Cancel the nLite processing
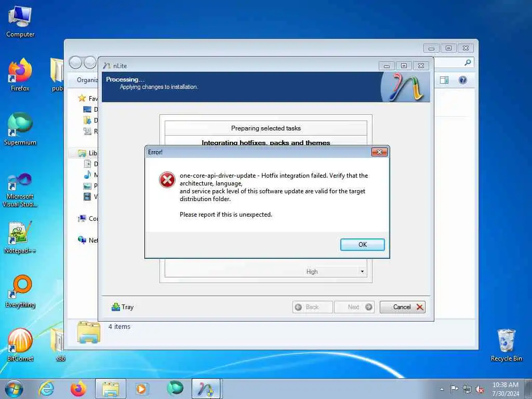The image size is (532, 399). tap(403, 307)
